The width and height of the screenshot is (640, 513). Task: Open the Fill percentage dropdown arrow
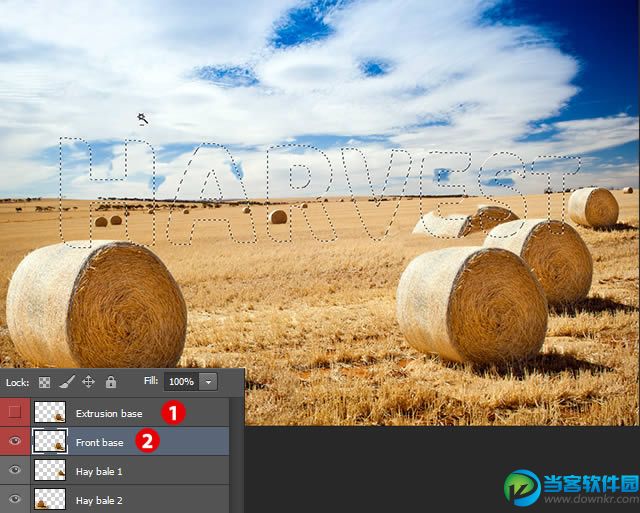(x=208, y=382)
